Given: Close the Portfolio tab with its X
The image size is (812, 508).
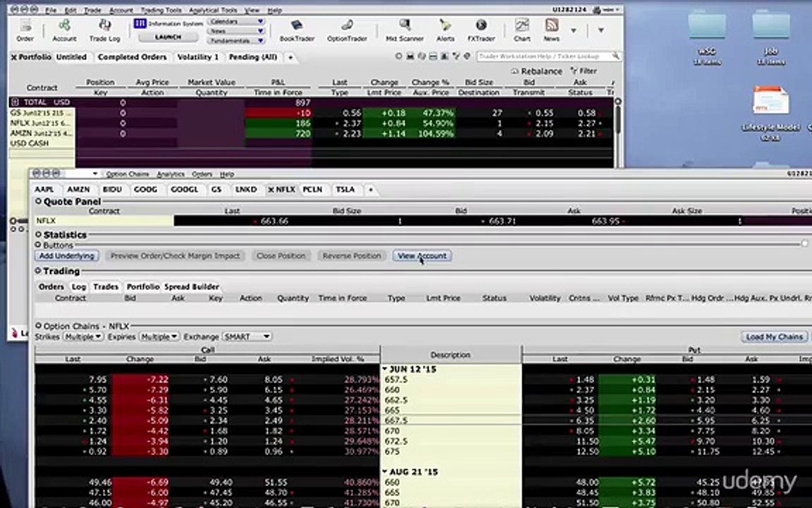Looking at the screenshot, I should tap(14, 57).
